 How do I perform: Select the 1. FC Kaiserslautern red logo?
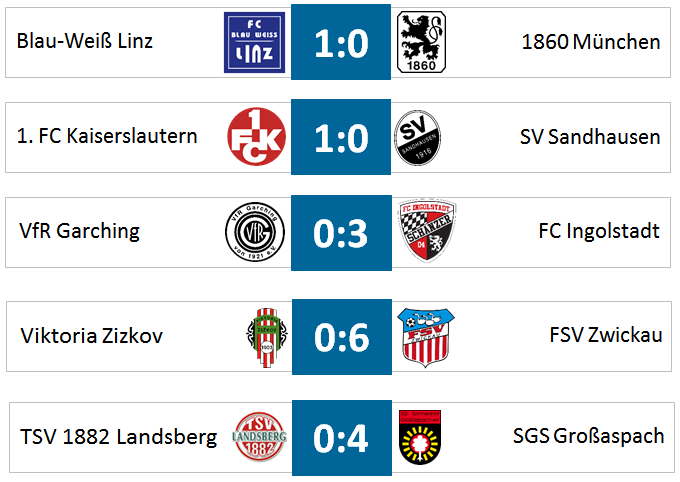click(257, 137)
